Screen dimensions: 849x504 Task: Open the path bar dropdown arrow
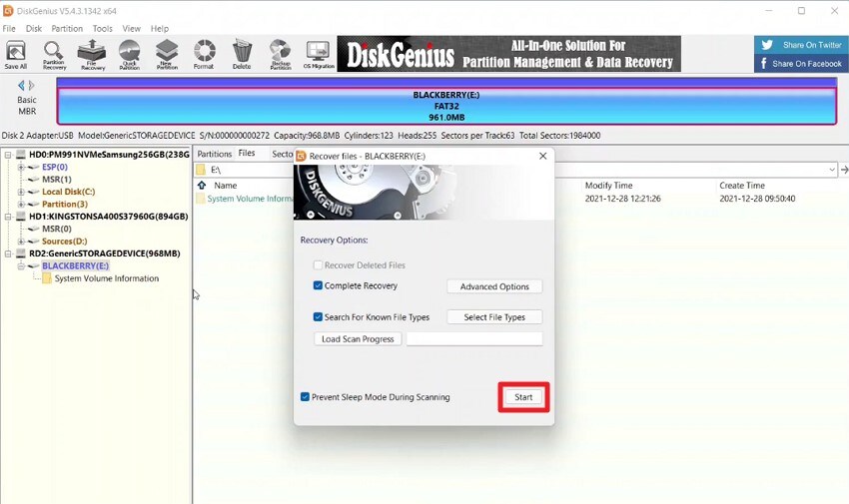tap(832, 170)
